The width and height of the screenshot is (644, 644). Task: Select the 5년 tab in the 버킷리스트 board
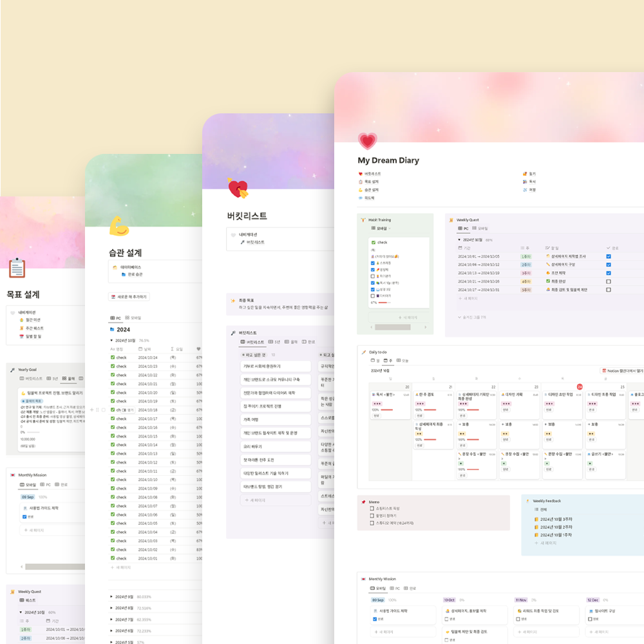(274, 342)
